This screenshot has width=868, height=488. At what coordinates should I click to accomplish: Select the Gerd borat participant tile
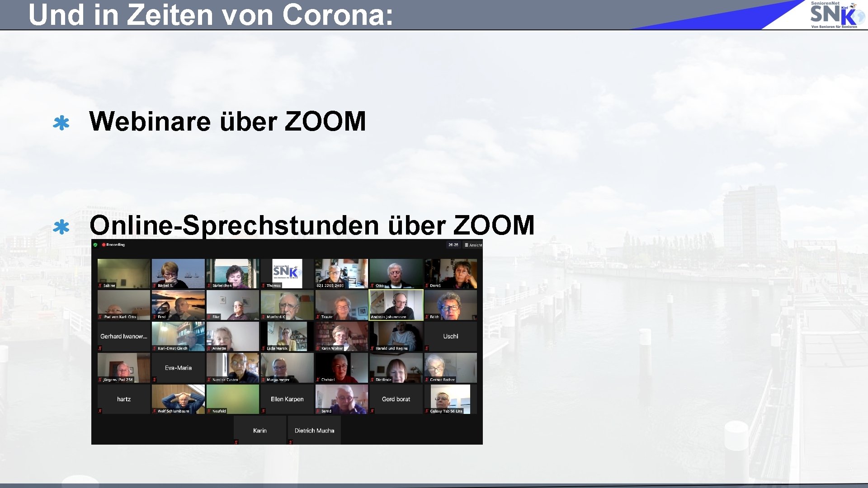[x=396, y=399]
